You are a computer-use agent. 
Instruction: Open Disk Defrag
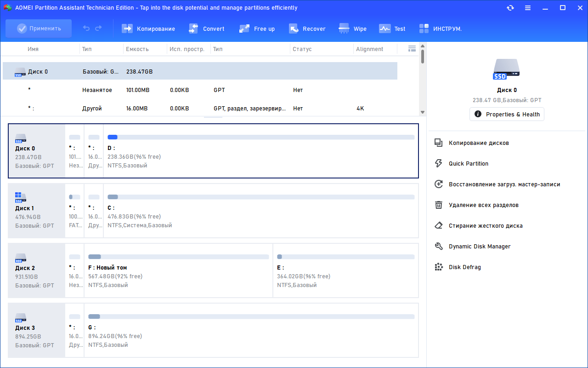coord(465,267)
